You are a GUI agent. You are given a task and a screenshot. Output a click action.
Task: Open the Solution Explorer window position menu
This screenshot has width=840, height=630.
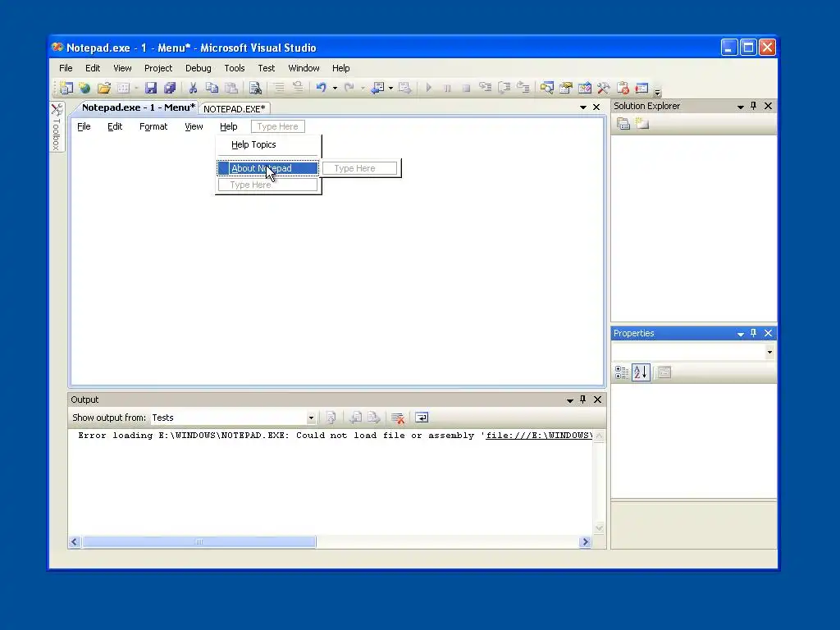click(741, 107)
